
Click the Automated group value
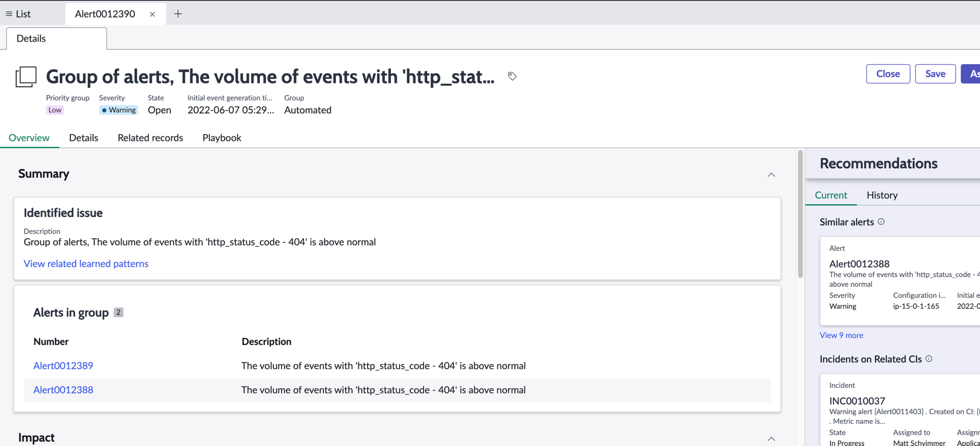(x=308, y=110)
